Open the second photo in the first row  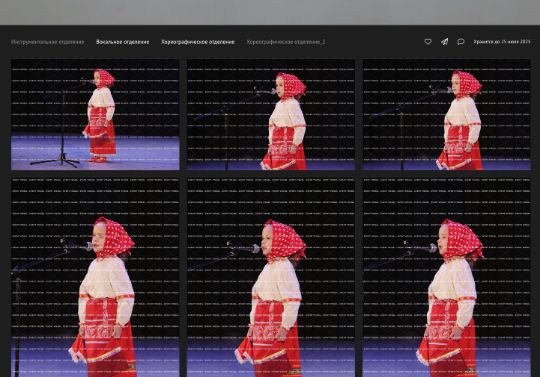[x=271, y=115]
